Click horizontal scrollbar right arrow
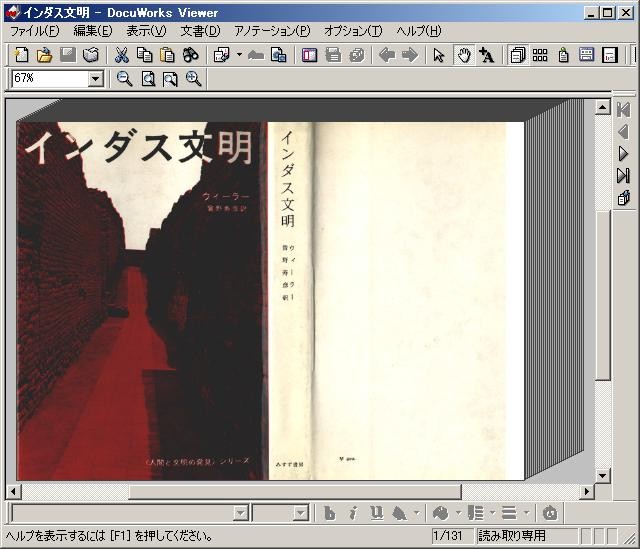This screenshot has width=640, height=549. click(x=587, y=491)
